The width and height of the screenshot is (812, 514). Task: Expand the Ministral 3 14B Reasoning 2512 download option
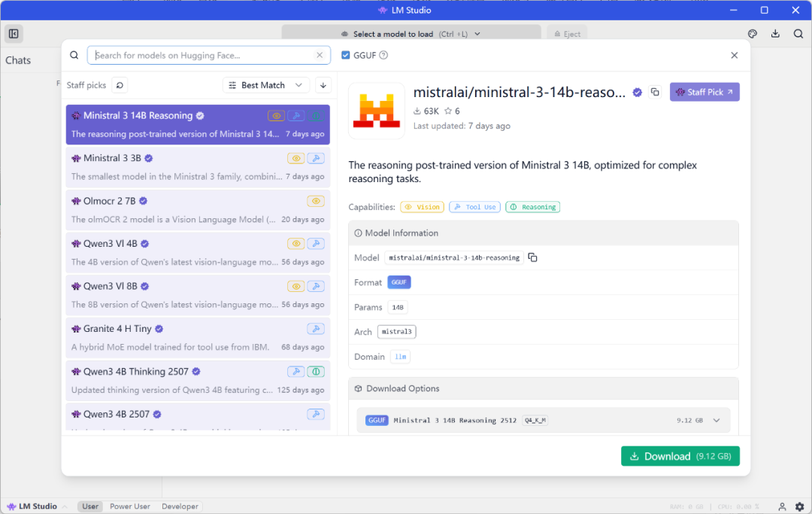tap(717, 420)
